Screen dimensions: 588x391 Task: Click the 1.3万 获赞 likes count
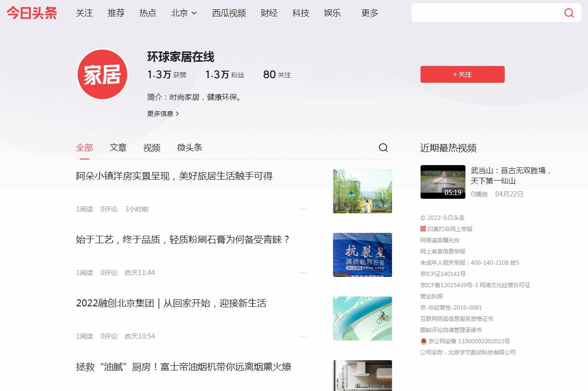coord(167,74)
